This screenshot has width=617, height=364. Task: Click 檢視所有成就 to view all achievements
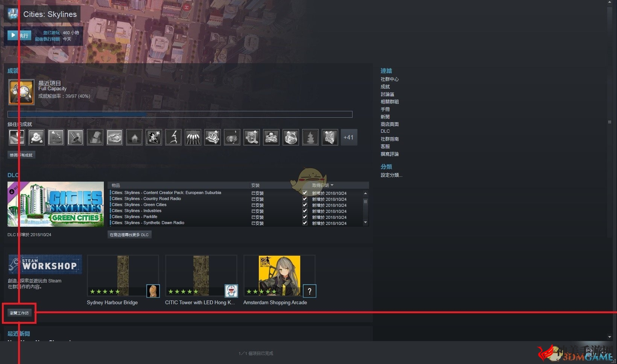click(21, 155)
